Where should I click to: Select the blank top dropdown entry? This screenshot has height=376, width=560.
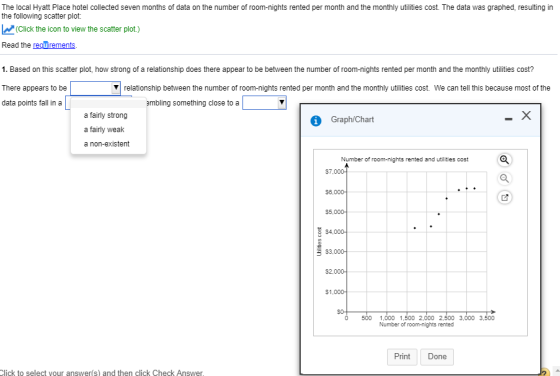109,103
